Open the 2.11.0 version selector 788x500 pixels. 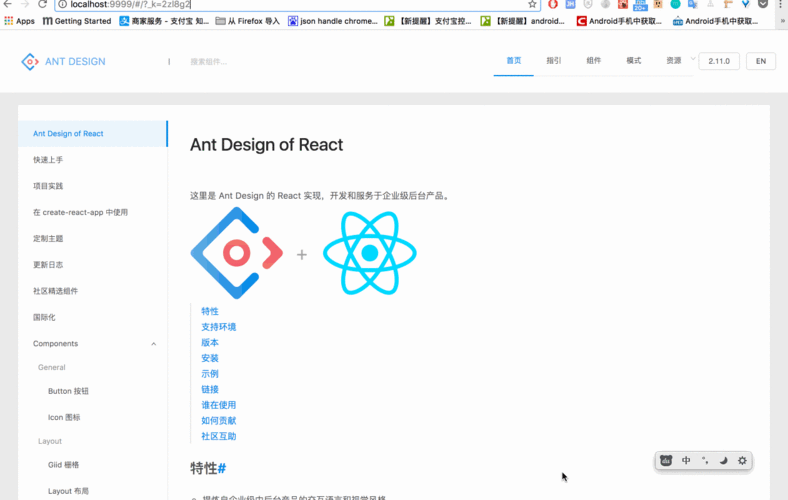719,61
